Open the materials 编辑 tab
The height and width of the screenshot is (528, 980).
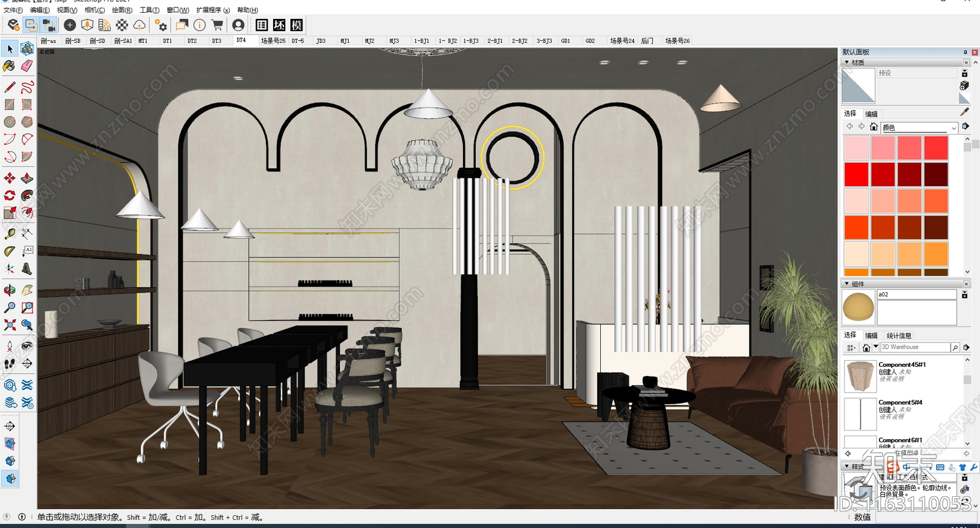pos(872,114)
